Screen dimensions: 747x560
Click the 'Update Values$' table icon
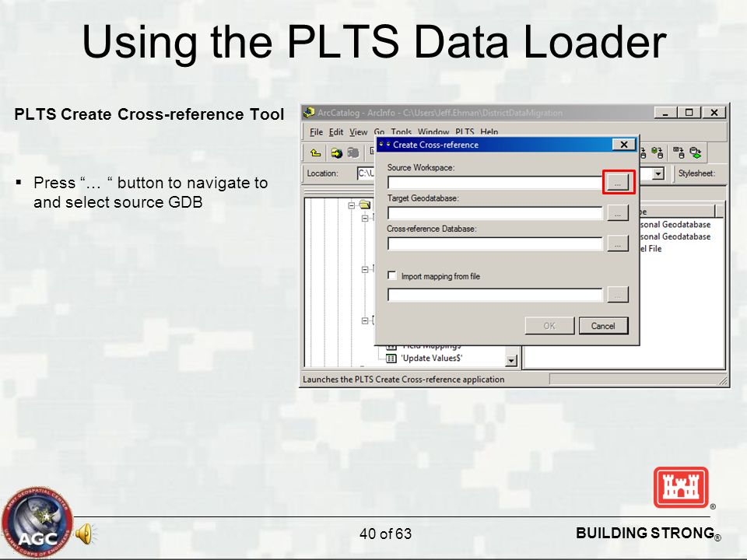point(391,359)
